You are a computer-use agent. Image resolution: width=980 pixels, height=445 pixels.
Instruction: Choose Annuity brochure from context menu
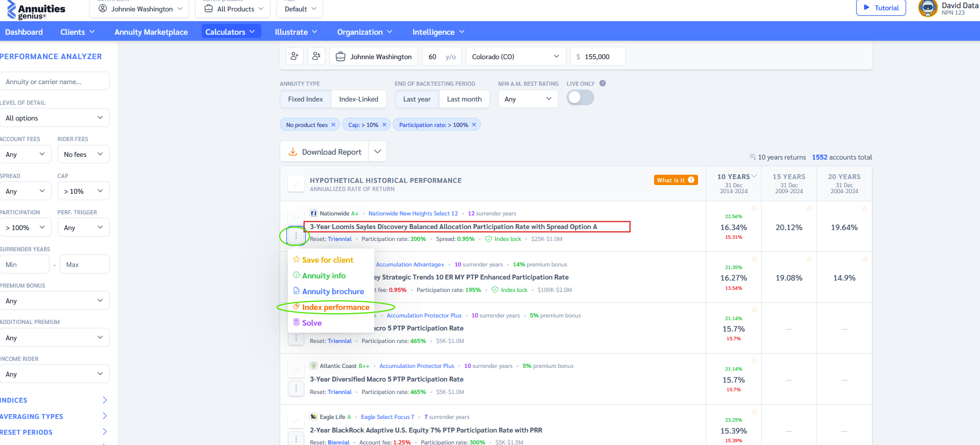click(x=329, y=291)
